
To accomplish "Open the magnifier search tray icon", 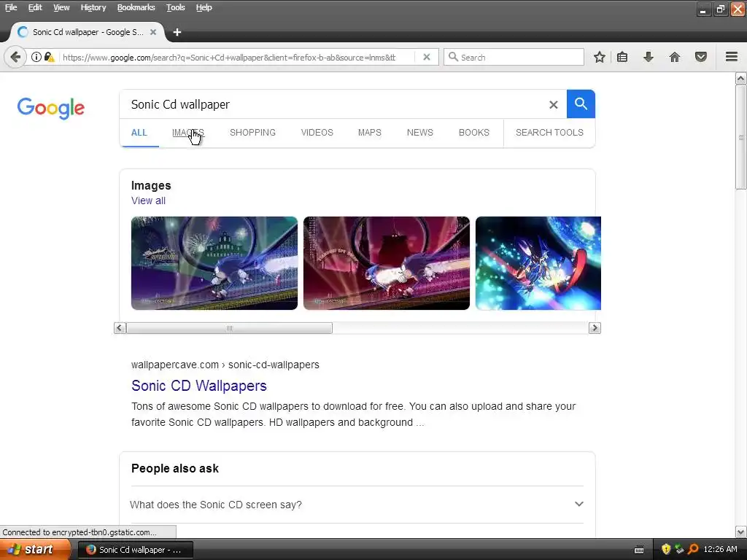I will (693, 550).
